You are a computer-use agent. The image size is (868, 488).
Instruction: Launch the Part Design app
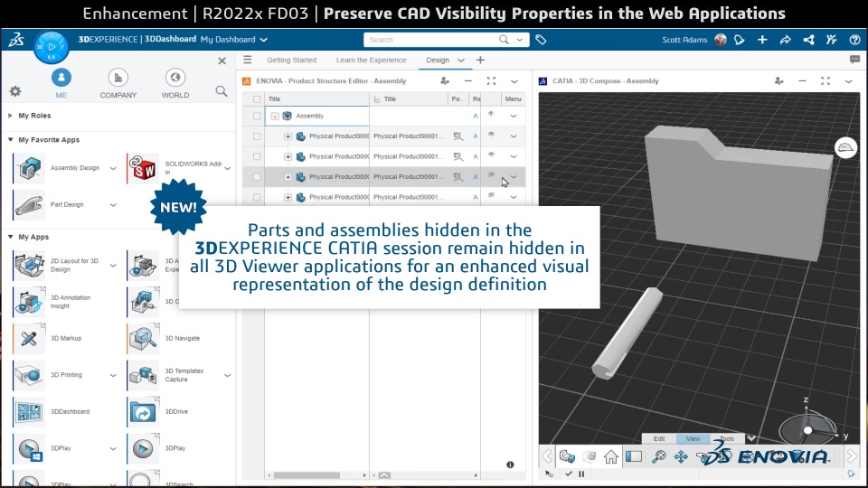click(29, 205)
